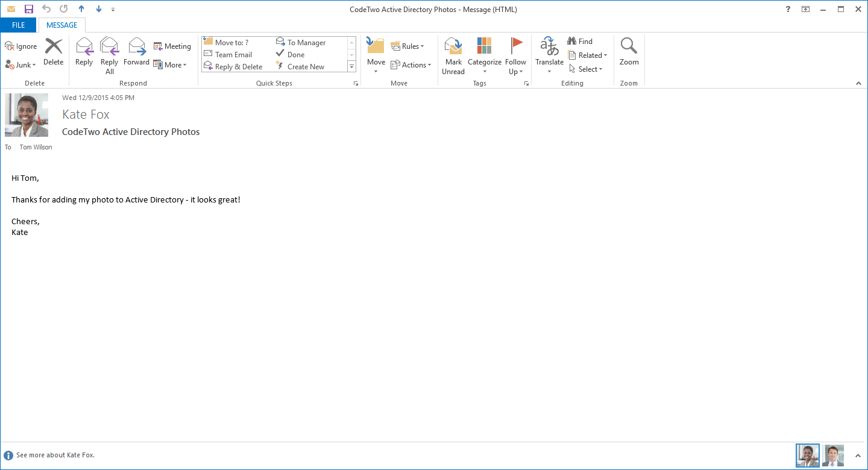The image size is (868, 470).
Task: Go to the next item (down arrow)
Action: [x=99, y=9]
